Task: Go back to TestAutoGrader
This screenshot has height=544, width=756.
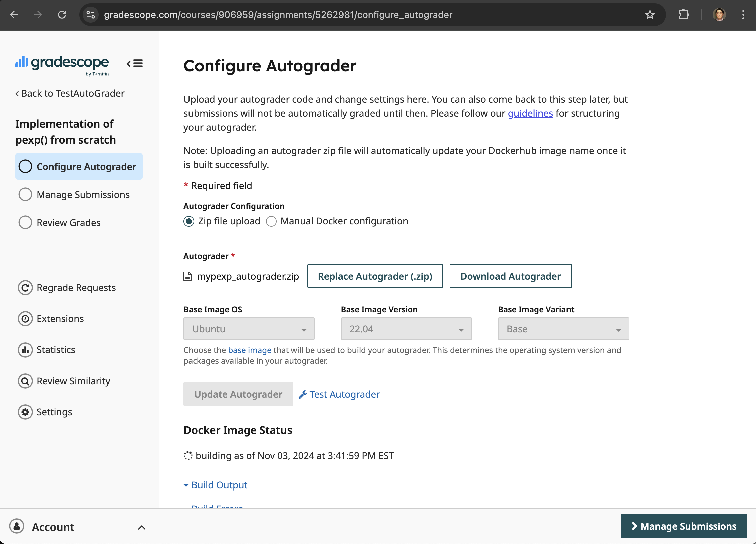Action: 70,93
